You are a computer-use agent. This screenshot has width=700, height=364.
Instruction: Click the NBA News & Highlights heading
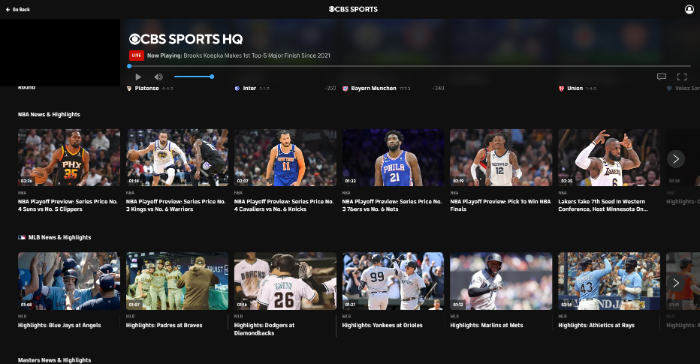click(49, 115)
